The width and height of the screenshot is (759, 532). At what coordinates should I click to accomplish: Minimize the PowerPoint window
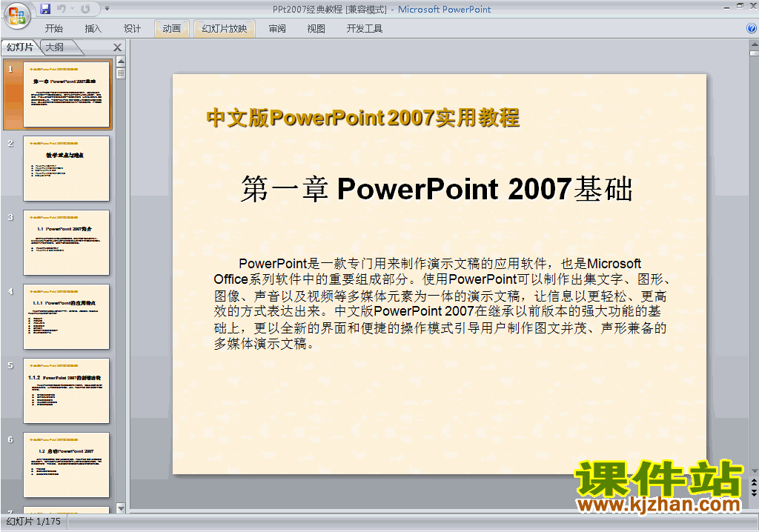726,7
